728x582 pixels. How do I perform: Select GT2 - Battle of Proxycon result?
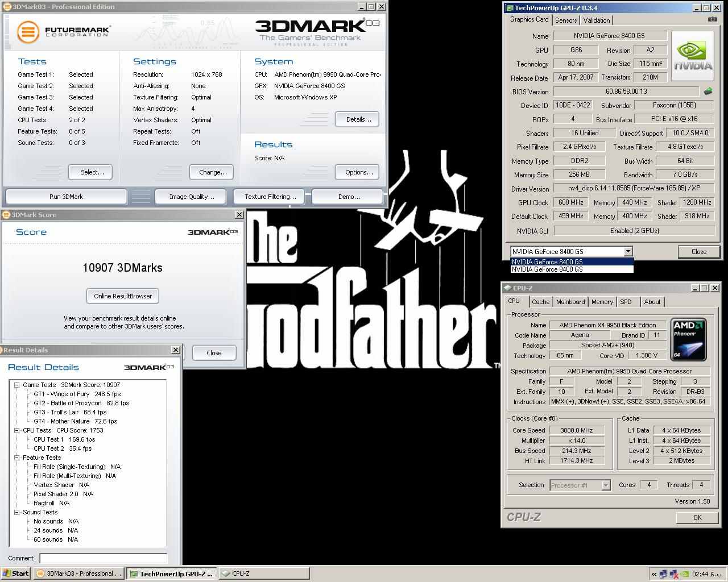81,403
